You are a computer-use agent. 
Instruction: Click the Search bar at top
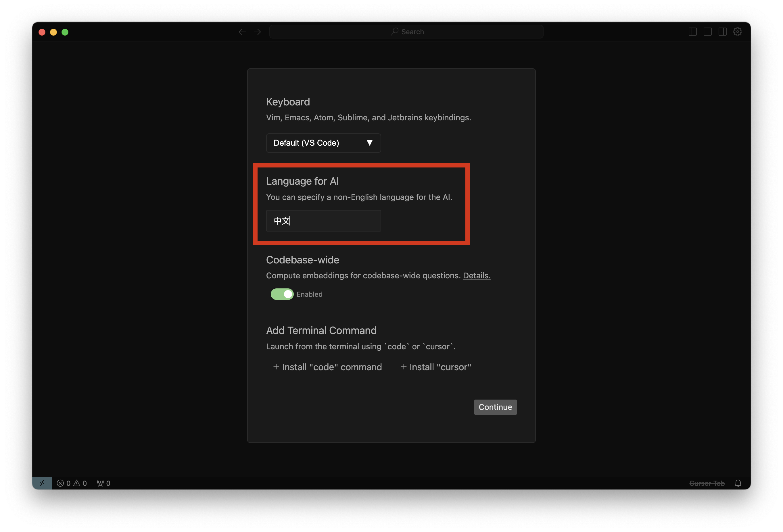click(x=406, y=32)
